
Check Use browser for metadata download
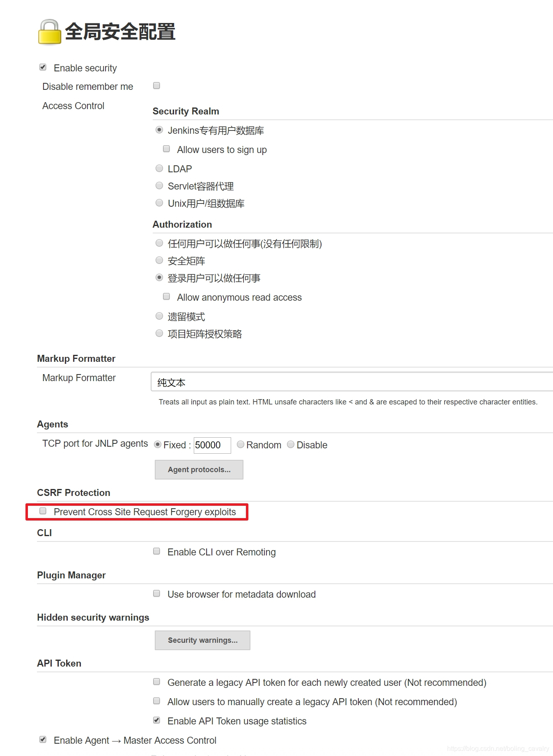(x=156, y=594)
